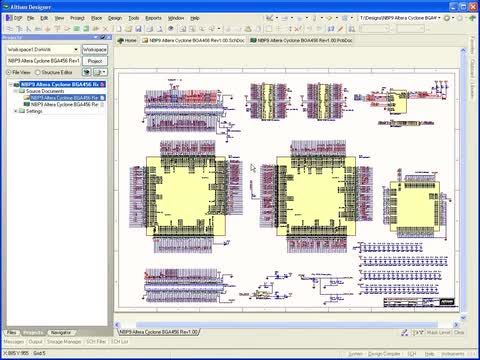The height and width of the screenshot is (360, 480).
Task: Click the red pencil annotate icon
Action: [340, 29]
